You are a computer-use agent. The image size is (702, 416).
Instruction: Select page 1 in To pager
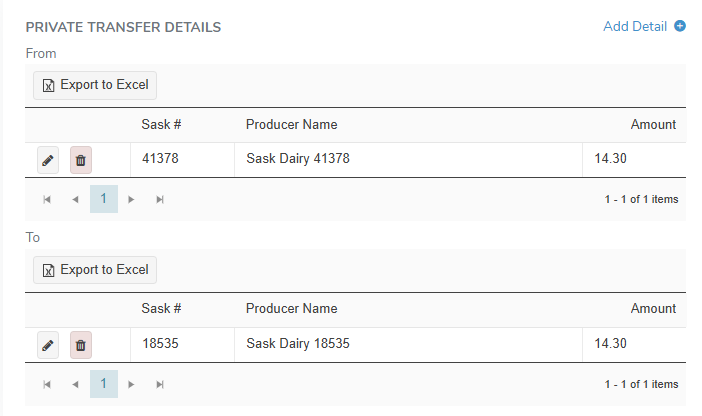(x=103, y=384)
